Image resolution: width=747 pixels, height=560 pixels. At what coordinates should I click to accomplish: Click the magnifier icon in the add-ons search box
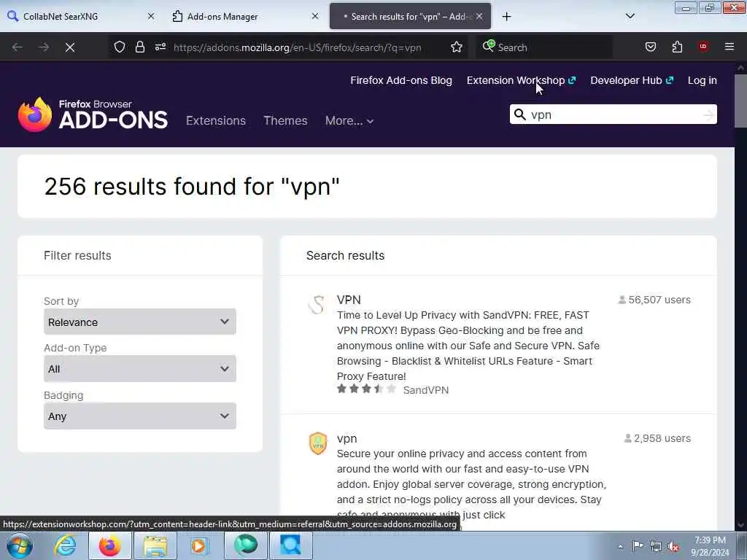point(520,114)
